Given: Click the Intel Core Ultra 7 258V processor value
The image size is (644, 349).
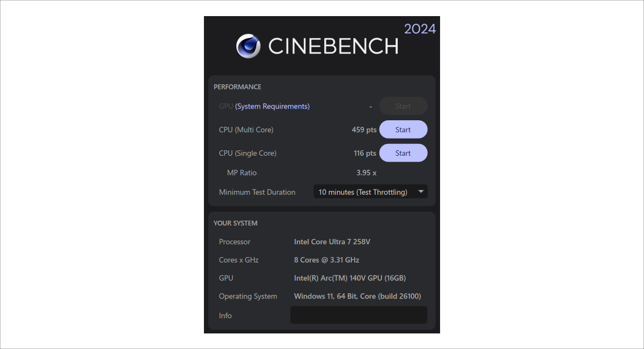Looking at the screenshot, I should click(x=332, y=242).
